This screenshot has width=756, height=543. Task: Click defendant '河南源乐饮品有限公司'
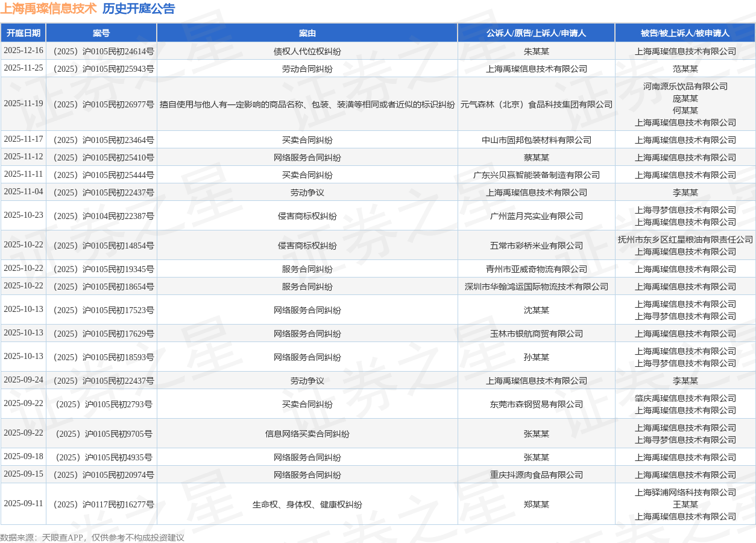click(685, 86)
